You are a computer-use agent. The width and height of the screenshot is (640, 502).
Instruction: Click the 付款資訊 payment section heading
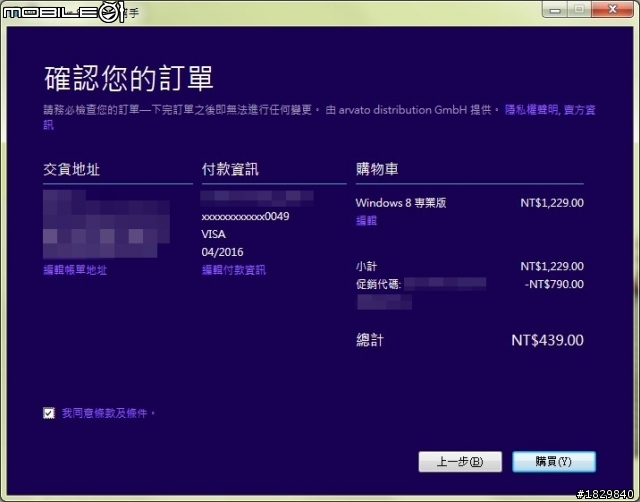[230, 169]
